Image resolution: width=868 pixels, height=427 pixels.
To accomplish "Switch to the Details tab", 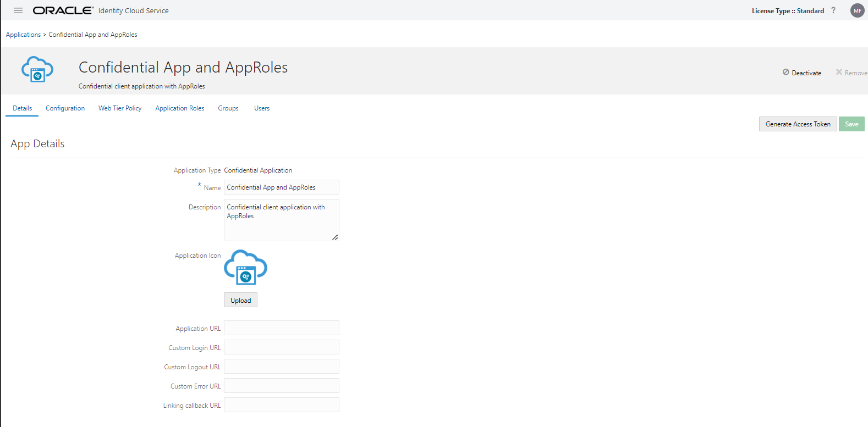I will [x=23, y=108].
